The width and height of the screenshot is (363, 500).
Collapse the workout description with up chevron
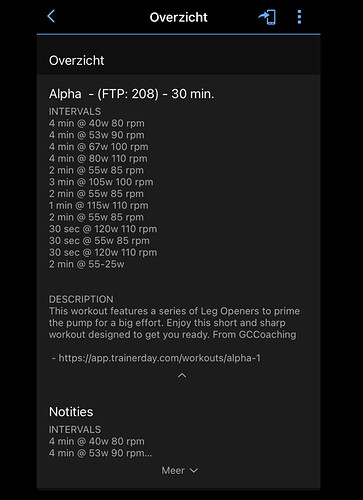coord(182,376)
